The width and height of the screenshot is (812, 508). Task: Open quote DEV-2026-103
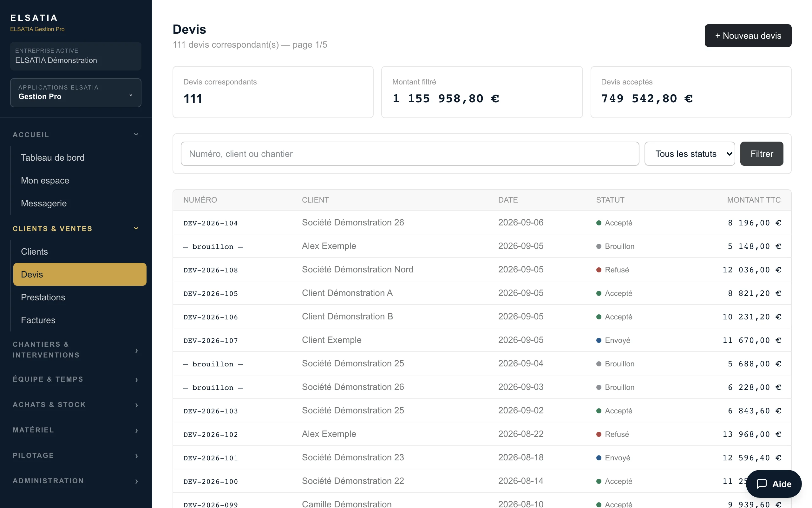point(210,411)
